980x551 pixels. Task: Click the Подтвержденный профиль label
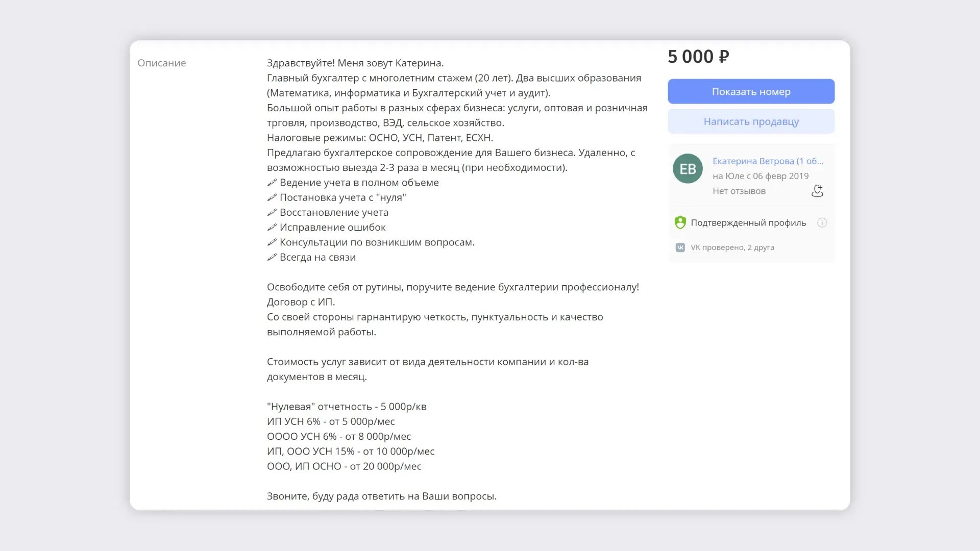click(x=748, y=223)
